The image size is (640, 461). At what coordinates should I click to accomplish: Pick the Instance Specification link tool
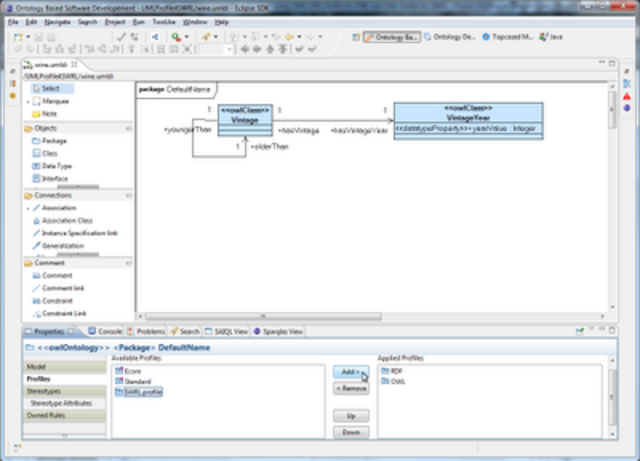point(75,233)
